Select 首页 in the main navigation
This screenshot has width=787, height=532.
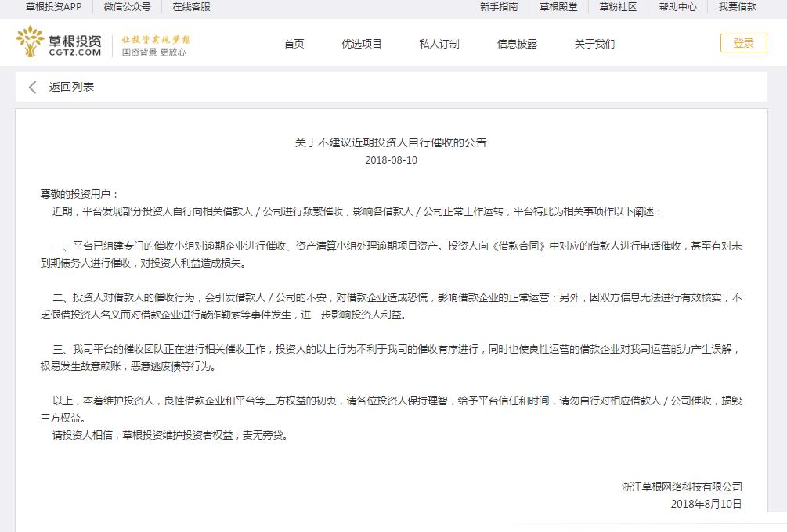pyautogui.click(x=294, y=44)
